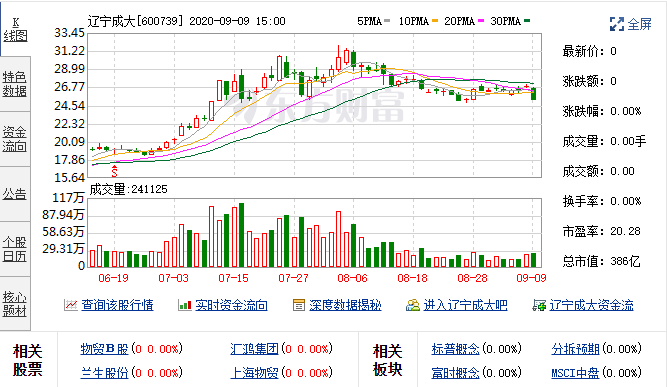Click the 查询该股行情 chart icon

pos(71,305)
